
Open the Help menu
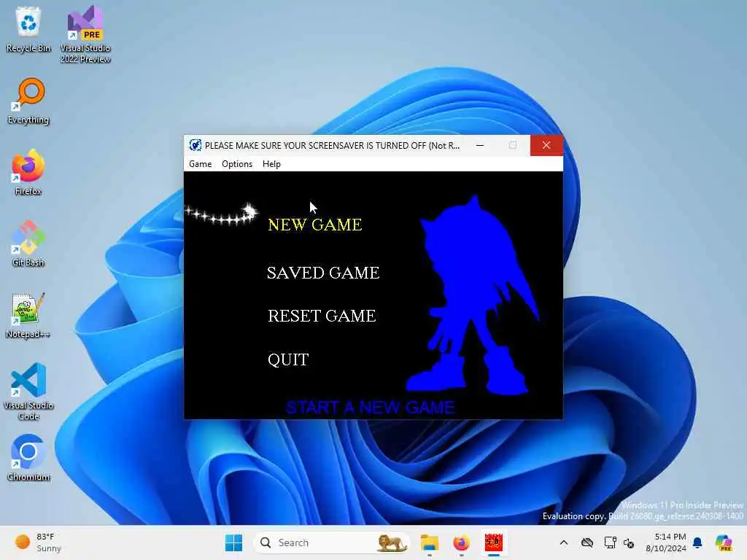click(x=271, y=164)
